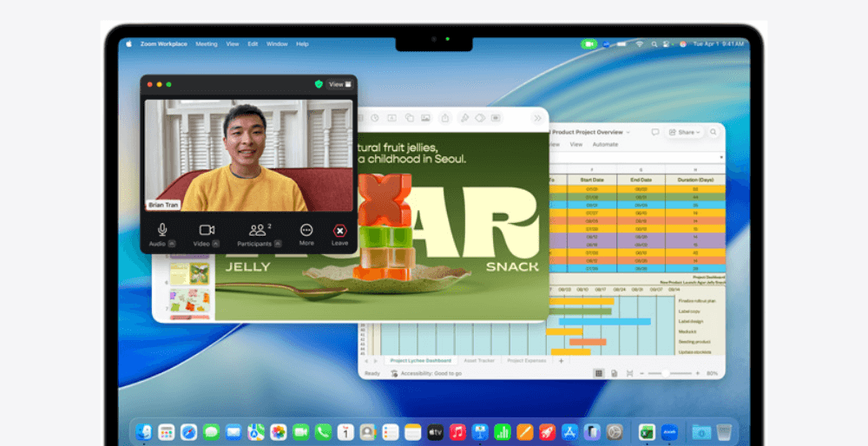The width and height of the screenshot is (868, 446).
Task: Open the Automate ribbon tab in Excel
Action: (x=605, y=144)
